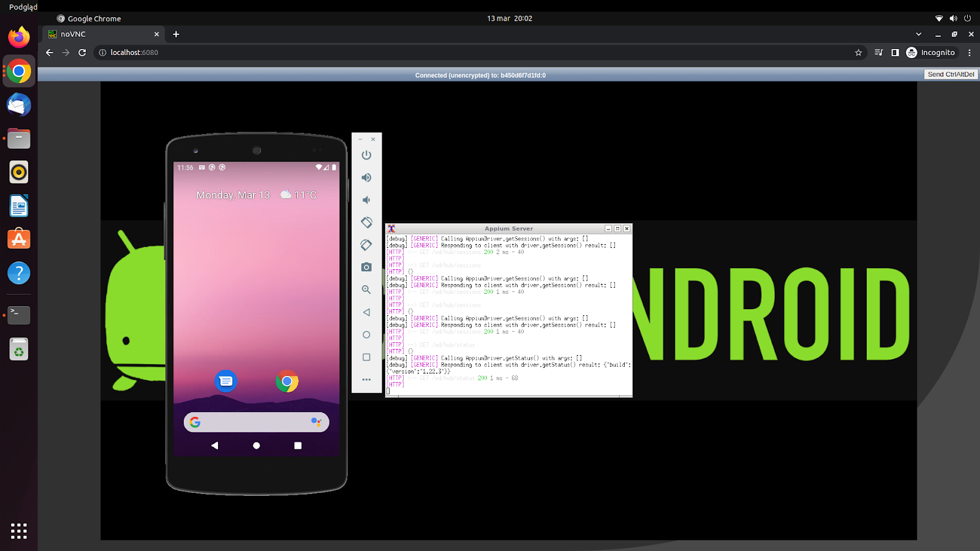
Task: Bookmark this page with star icon
Action: pos(858,53)
